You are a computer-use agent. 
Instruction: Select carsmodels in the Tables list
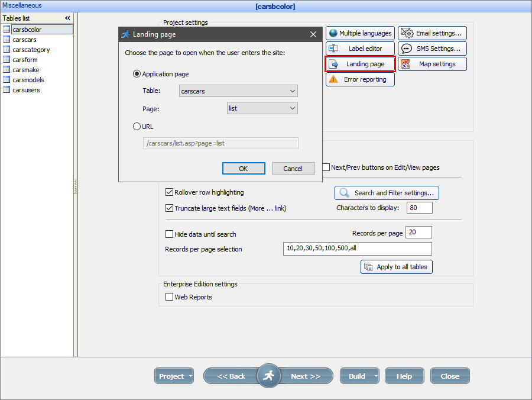coord(27,79)
